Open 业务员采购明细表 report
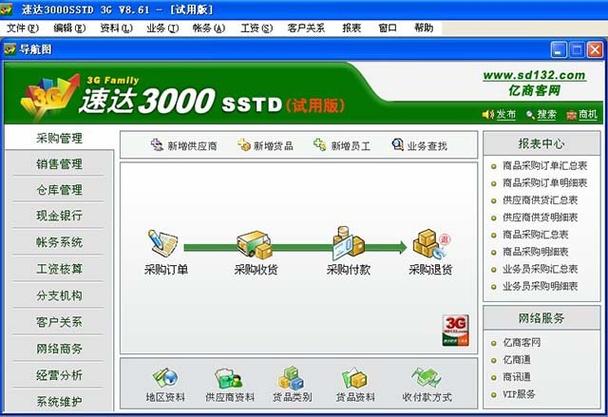Viewport: 608px width, 417px height. [540, 286]
